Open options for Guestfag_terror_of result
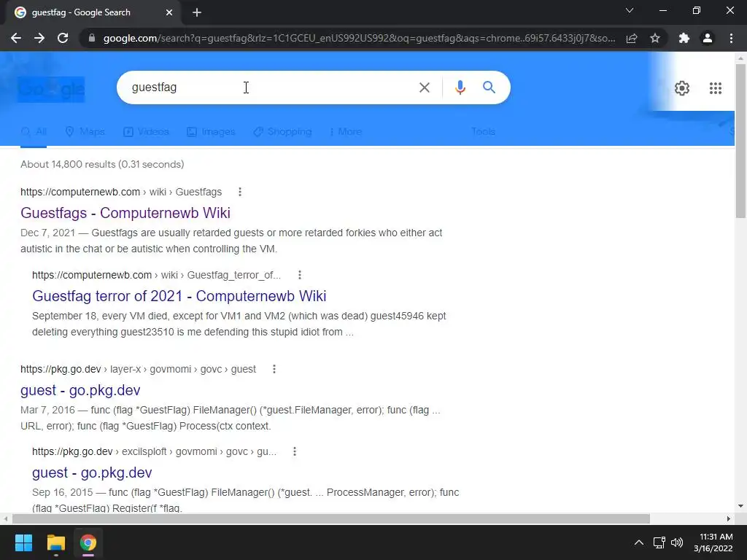 click(x=299, y=275)
